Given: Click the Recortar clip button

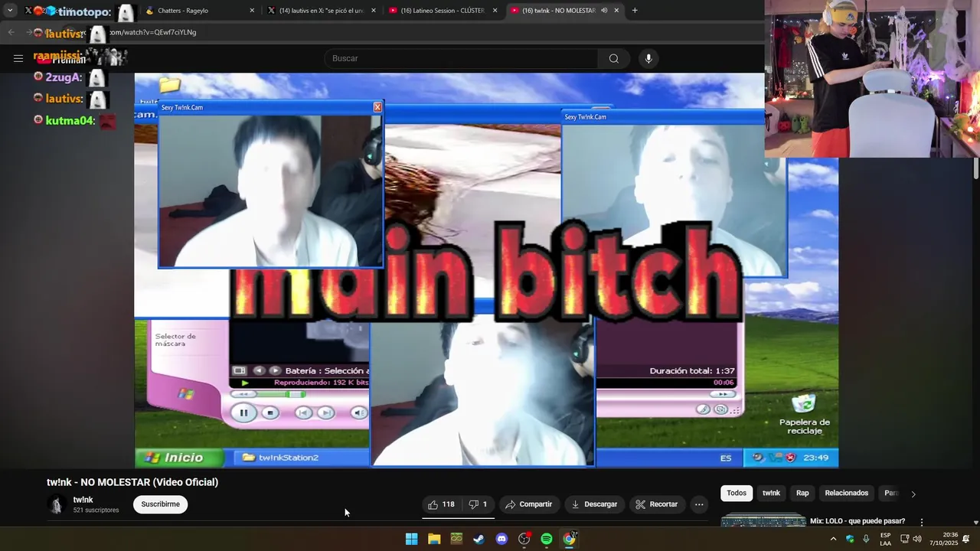Looking at the screenshot, I should [x=657, y=504].
